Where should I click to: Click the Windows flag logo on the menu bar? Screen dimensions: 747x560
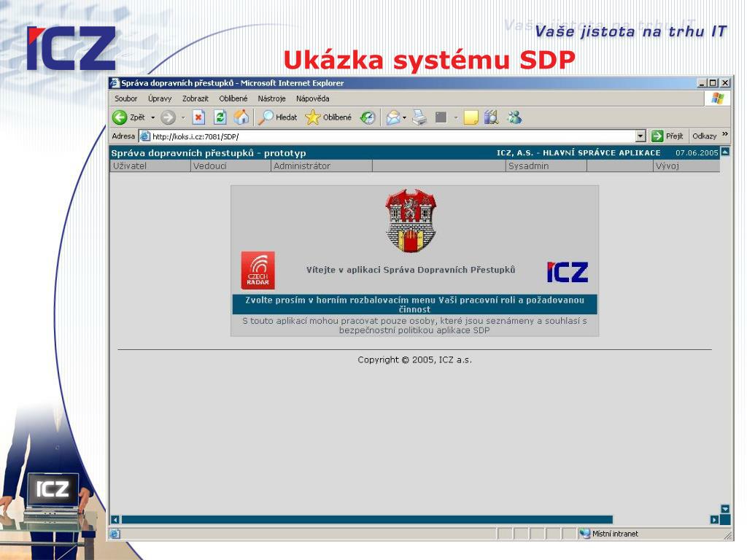click(x=718, y=98)
